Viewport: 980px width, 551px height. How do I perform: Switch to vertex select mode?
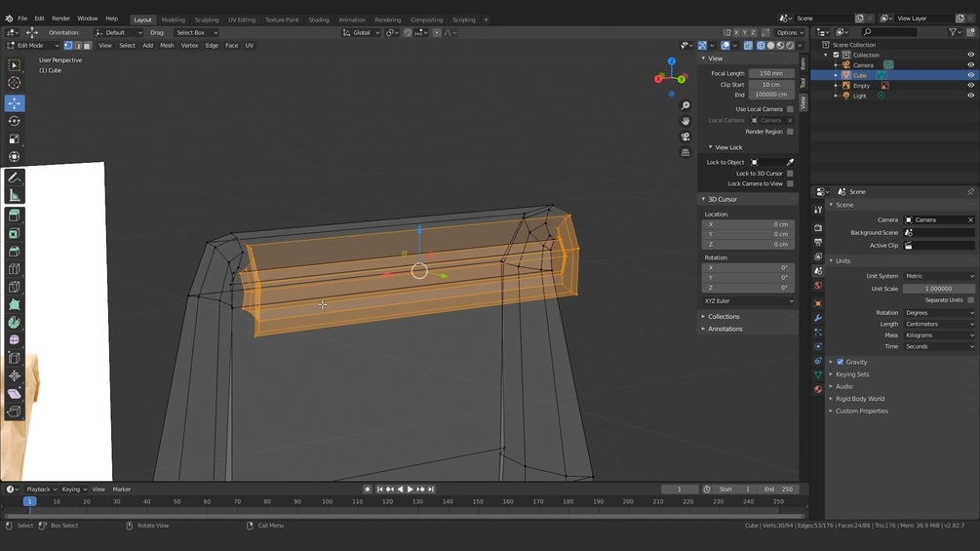click(x=68, y=46)
